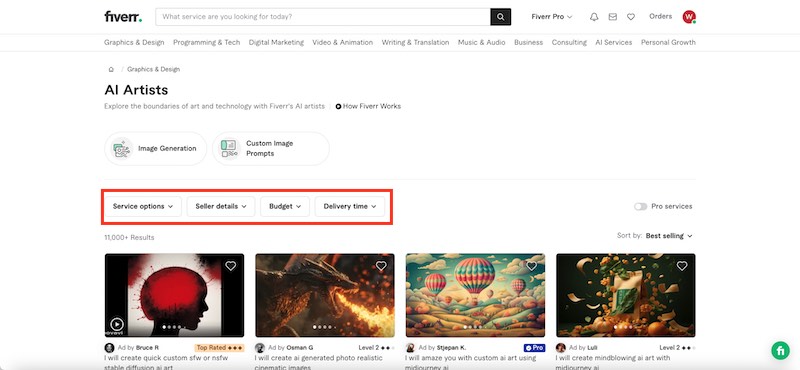800x370 pixels.
Task: Select the Custom Image Prompts pill
Action: click(271, 149)
